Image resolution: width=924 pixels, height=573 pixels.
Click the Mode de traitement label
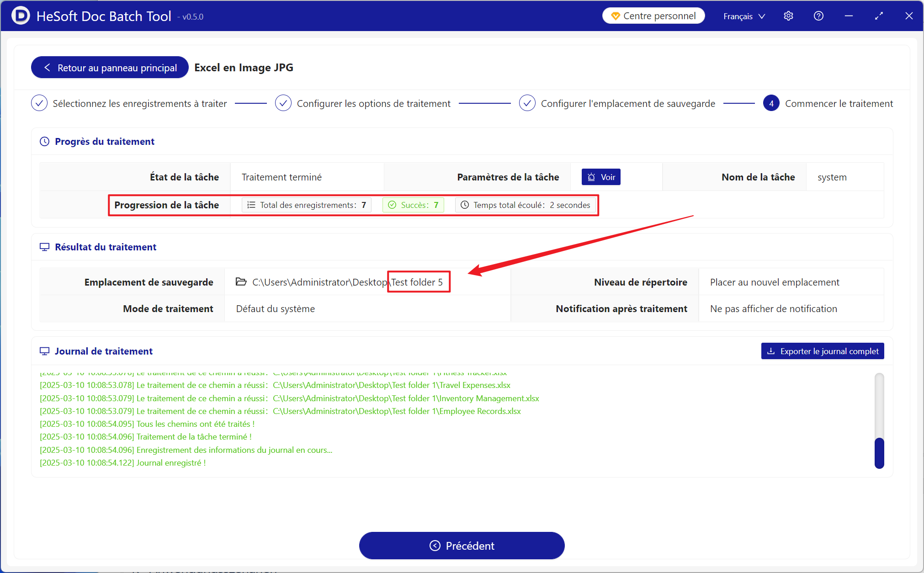168,309
